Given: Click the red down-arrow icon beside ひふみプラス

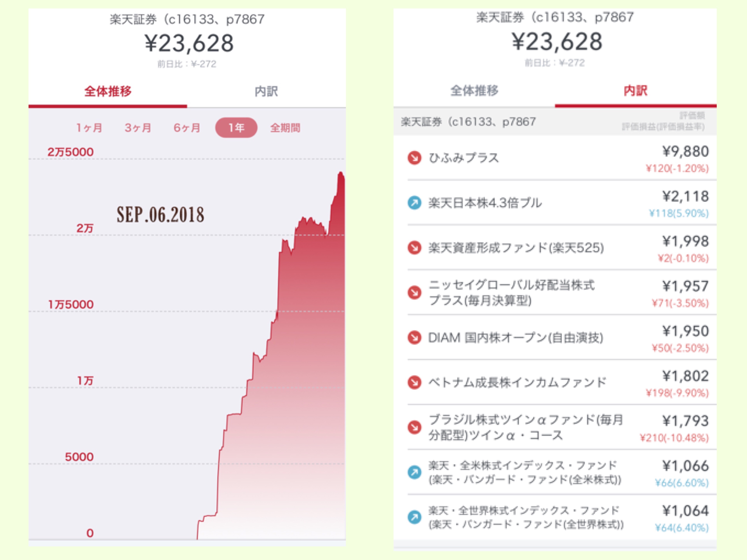Looking at the screenshot, I should coord(414,158).
